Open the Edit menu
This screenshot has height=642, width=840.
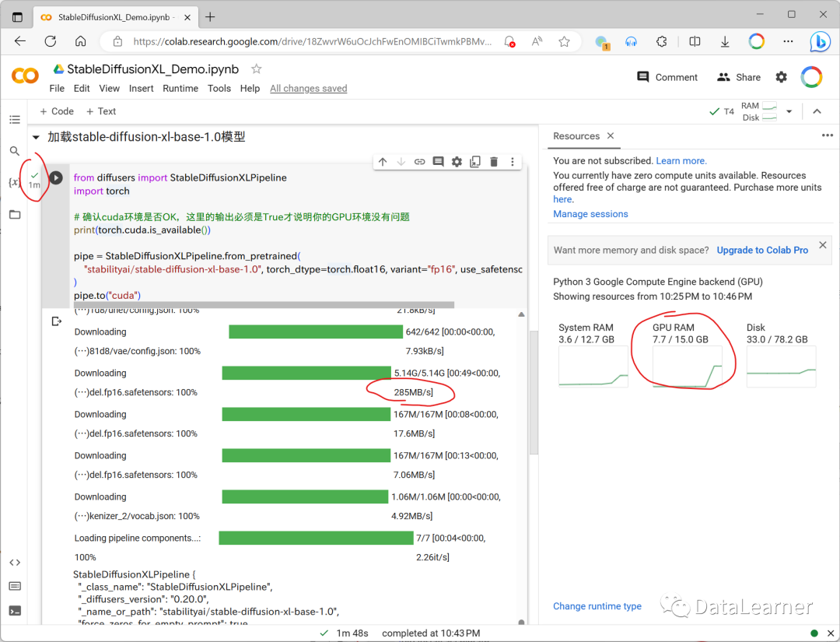[82, 89]
